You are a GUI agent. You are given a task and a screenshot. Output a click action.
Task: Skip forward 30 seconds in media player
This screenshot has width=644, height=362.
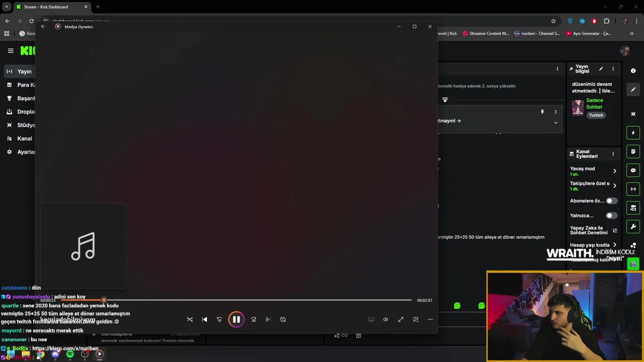click(254, 319)
